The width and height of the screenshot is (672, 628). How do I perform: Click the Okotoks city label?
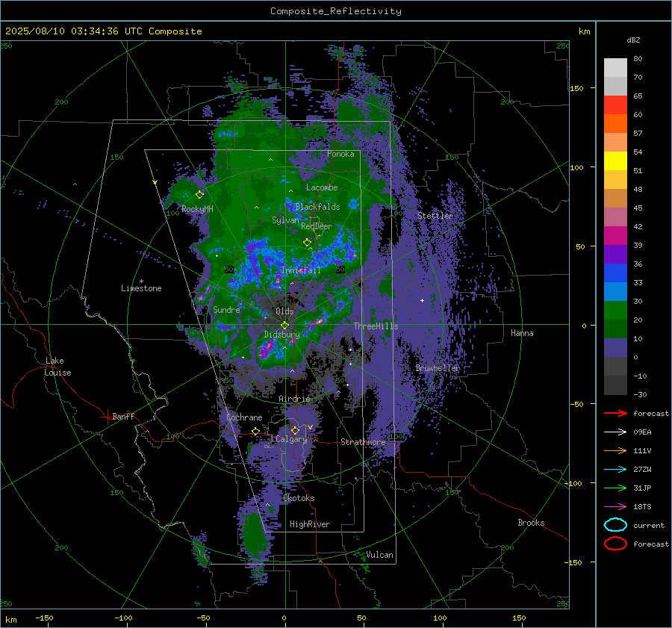tap(299, 498)
